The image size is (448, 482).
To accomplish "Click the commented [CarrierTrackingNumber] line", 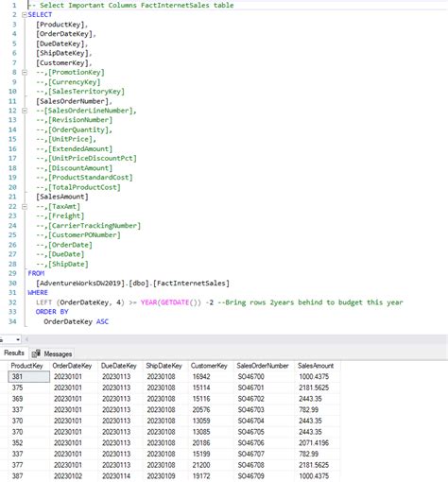I will tap(88, 226).
